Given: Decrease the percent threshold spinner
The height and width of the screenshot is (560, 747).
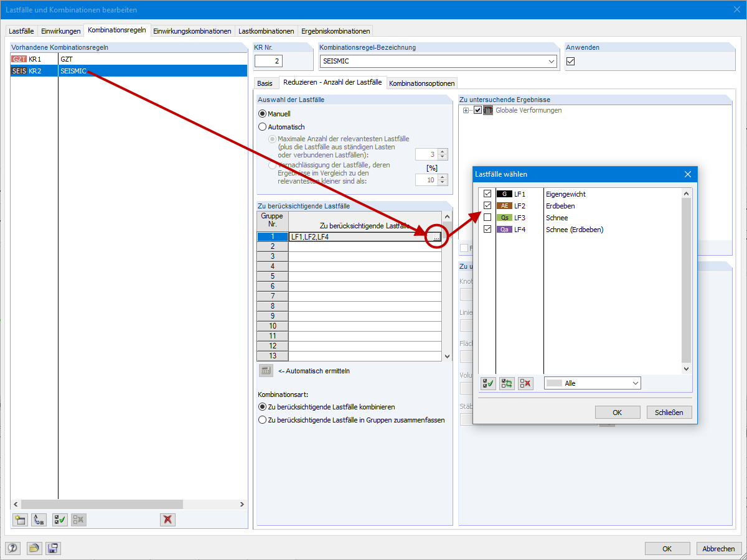Looking at the screenshot, I should coord(443,183).
